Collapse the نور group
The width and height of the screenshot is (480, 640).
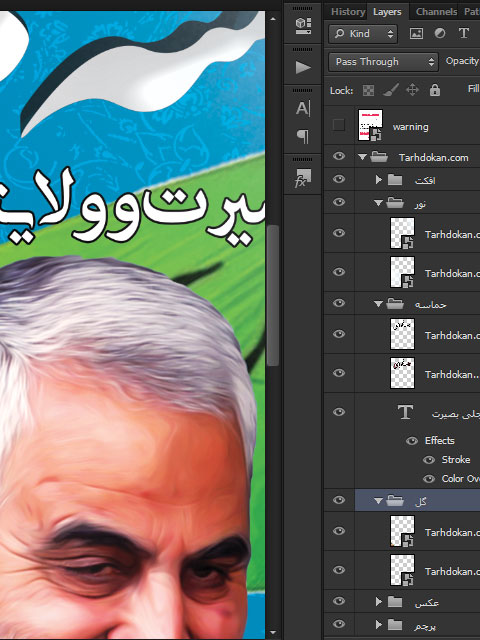(x=378, y=202)
